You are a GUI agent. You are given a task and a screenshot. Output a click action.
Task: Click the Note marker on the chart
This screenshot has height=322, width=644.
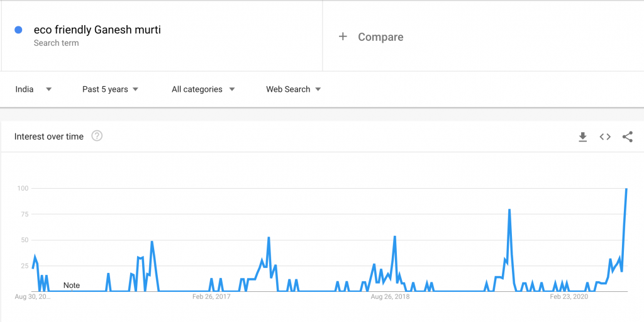[72, 286]
